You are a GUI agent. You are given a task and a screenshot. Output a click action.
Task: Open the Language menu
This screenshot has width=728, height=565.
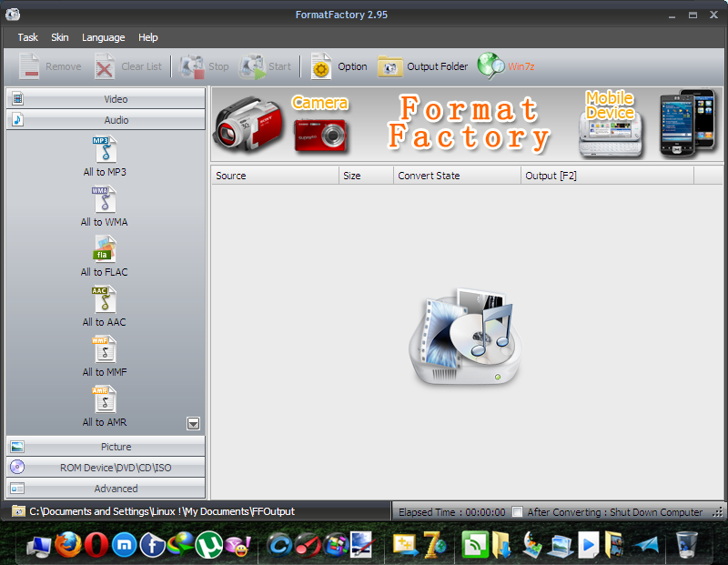(104, 37)
